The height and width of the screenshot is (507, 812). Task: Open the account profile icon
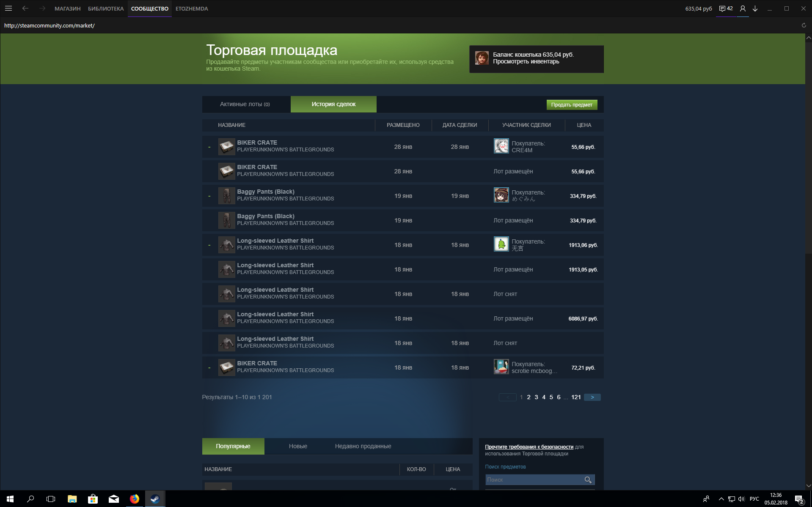[x=743, y=8]
